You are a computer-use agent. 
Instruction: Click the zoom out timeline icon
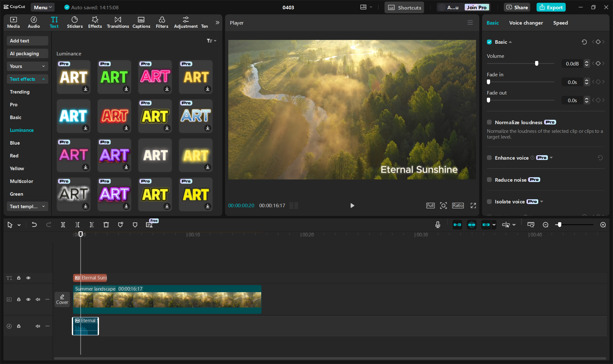(546, 225)
